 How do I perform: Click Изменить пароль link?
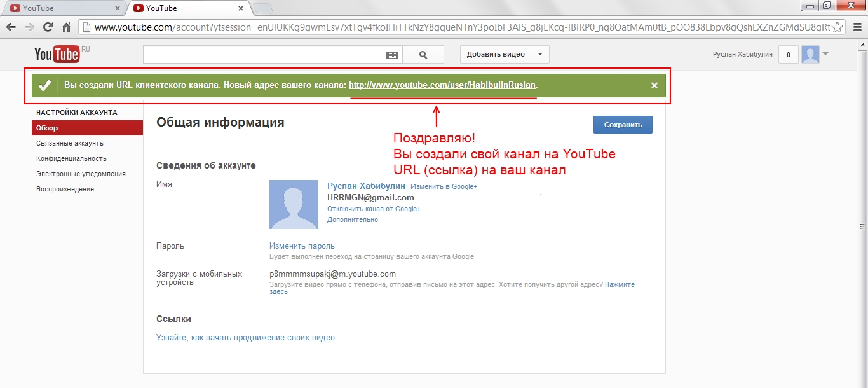click(x=302, y=246)
